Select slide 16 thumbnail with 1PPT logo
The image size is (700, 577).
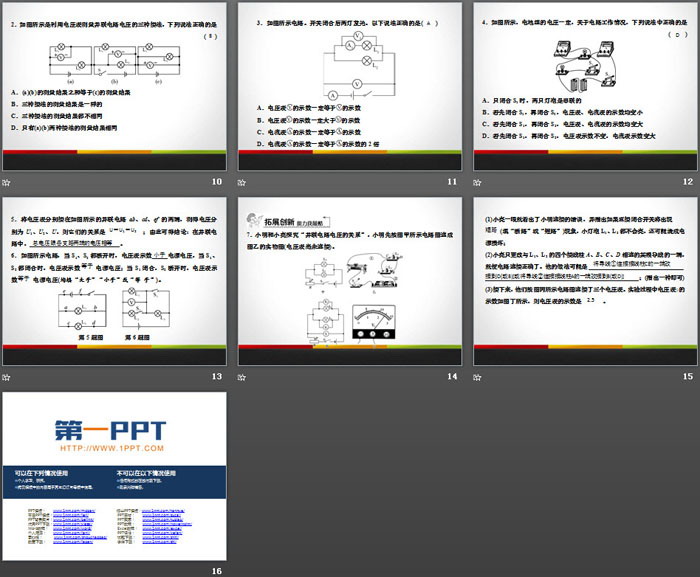(114, 476)
